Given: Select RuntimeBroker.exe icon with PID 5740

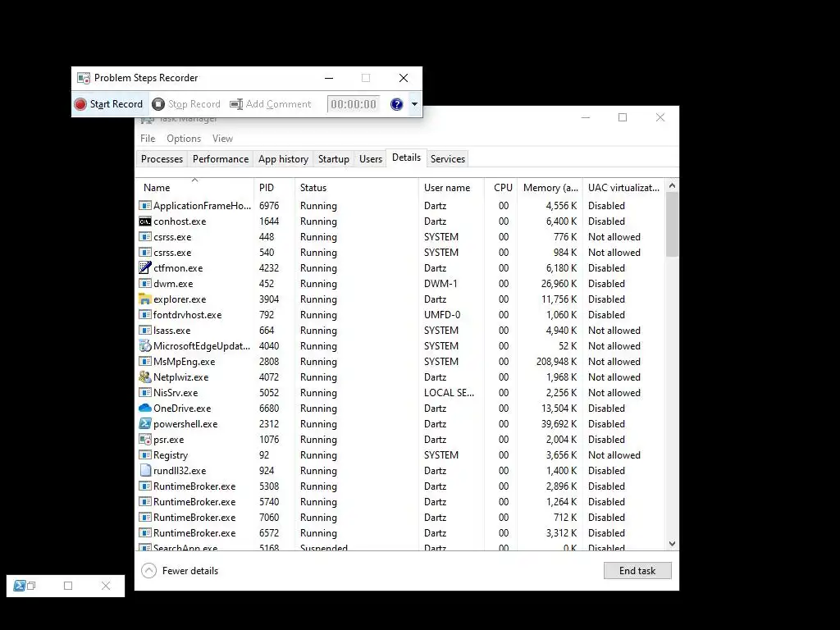Looking at the screenshot, I should pos(144,502).
